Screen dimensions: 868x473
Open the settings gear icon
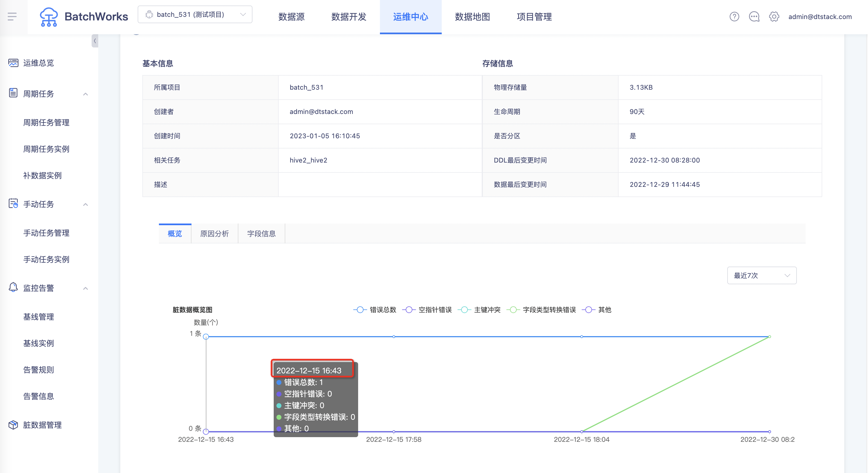coord(774,17)
